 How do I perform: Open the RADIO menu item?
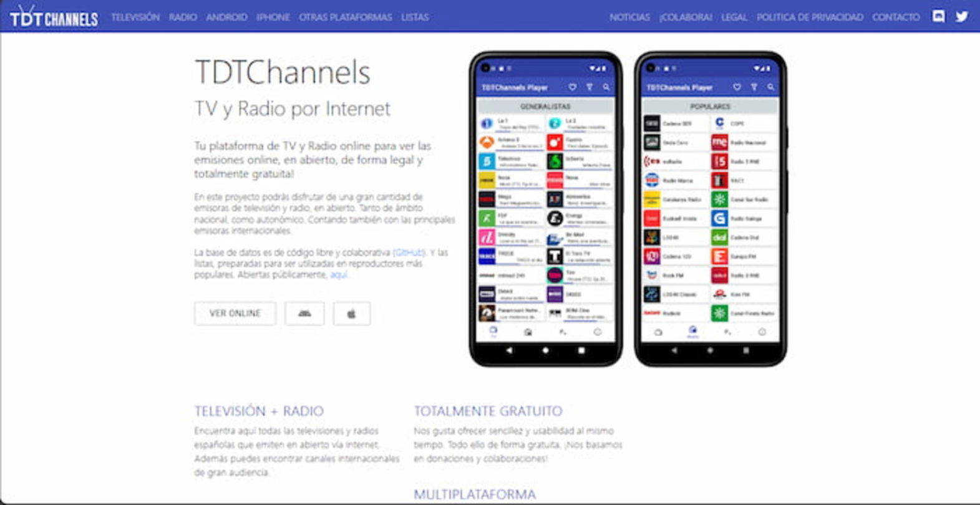coord(183,17)
